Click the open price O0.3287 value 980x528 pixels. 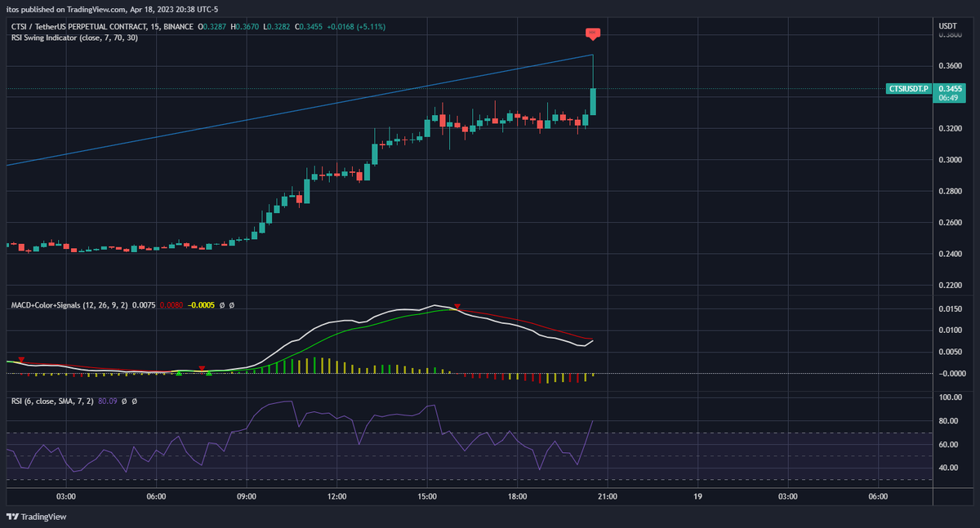click(212, 27)
